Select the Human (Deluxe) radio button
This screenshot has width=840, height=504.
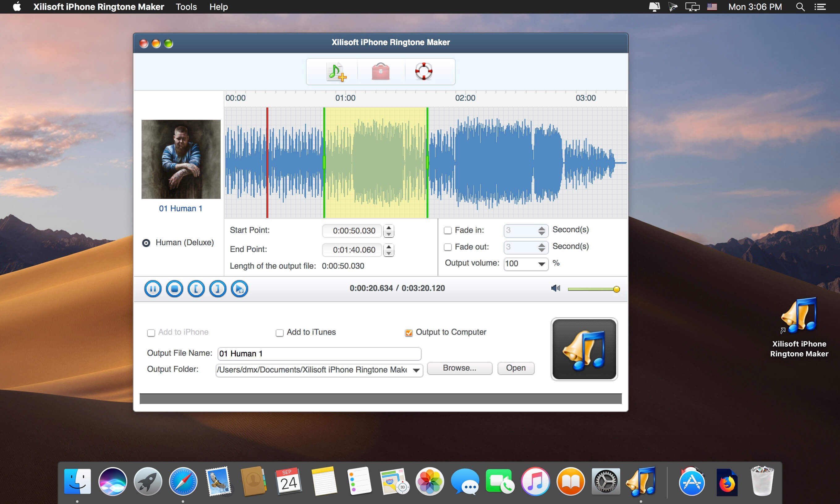coord(146,243)
